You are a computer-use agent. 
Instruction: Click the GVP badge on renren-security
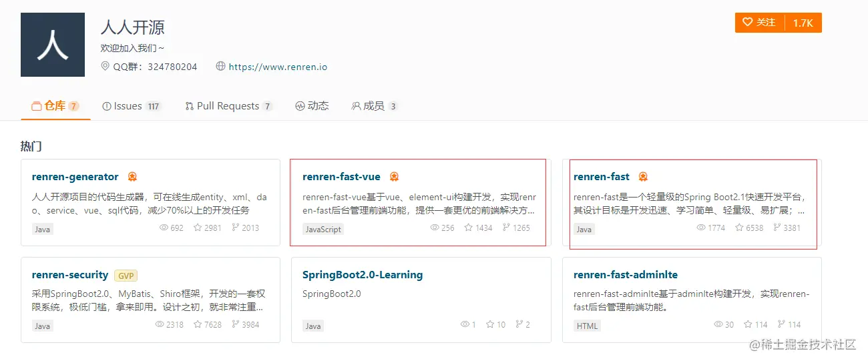[126, 276]
